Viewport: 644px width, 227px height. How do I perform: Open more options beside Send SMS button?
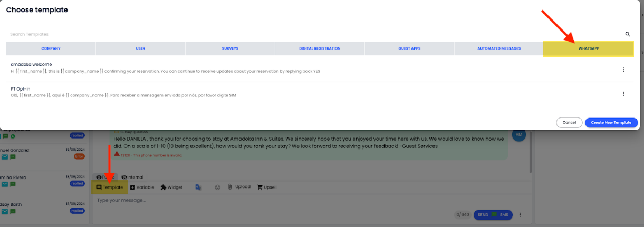click(520, 215)
